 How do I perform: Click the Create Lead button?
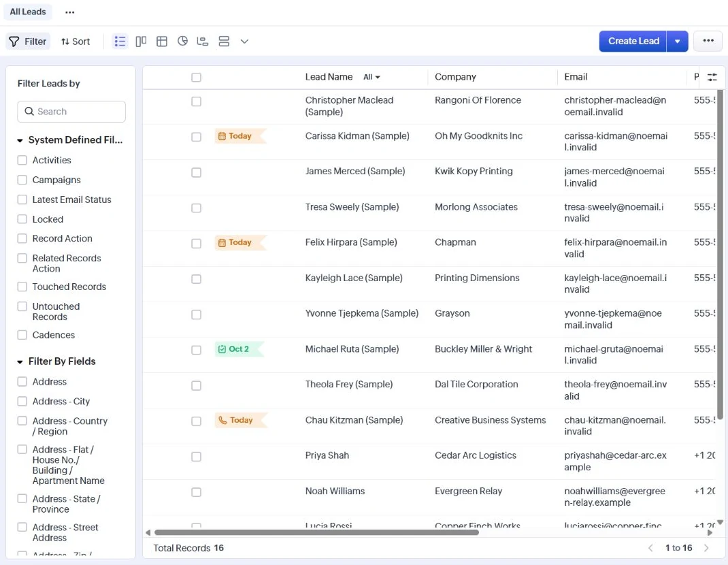(x=633, y=42)
